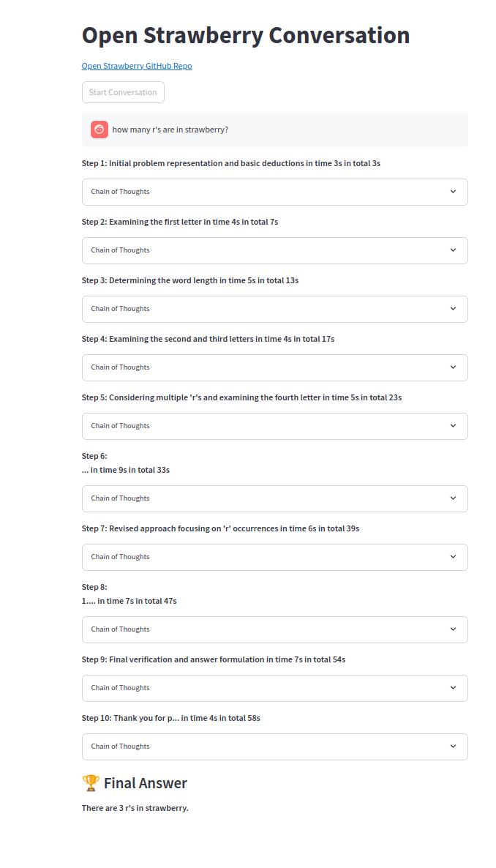The height and width of the screenshot is (868, 496).
Task: Click Step 9 final verification label
Action: click(213, 659)
